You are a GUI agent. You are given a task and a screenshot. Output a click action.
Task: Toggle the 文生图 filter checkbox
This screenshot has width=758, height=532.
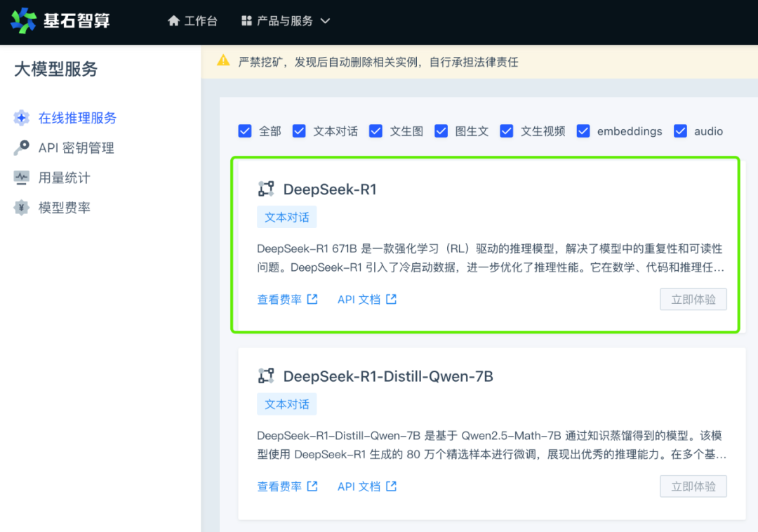[x=375, y=131]
